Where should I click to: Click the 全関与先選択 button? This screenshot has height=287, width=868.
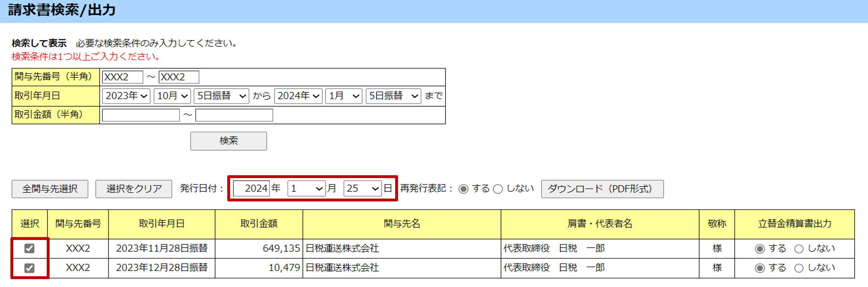(x=50, y=188)
